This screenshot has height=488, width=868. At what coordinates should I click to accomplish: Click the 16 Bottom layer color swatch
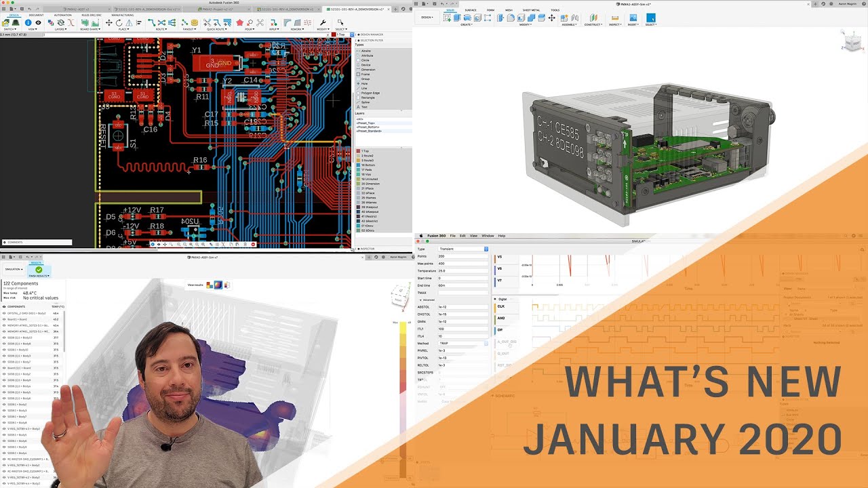(x=358, y=165)
